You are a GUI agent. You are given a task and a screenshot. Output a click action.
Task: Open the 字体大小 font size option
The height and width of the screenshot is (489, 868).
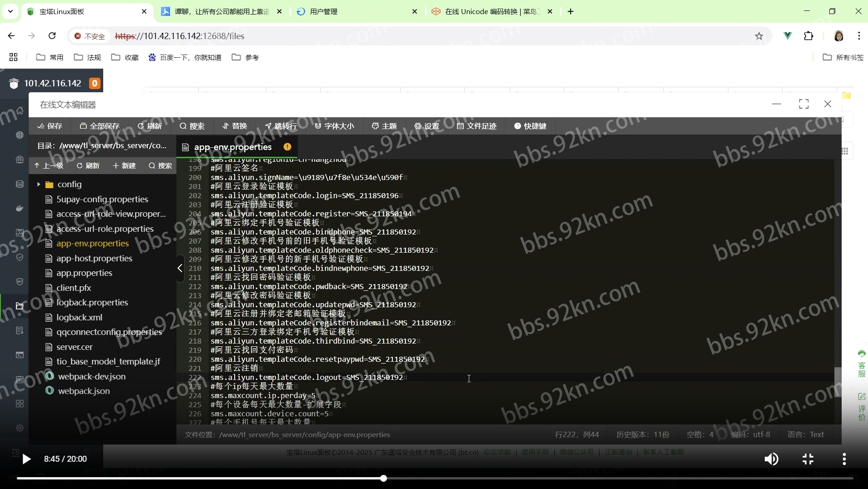(334, 126)
